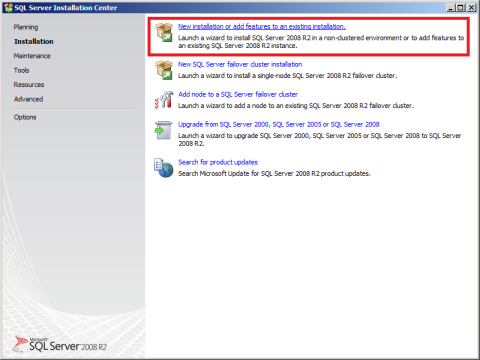Click Search for product updates link

218,162
